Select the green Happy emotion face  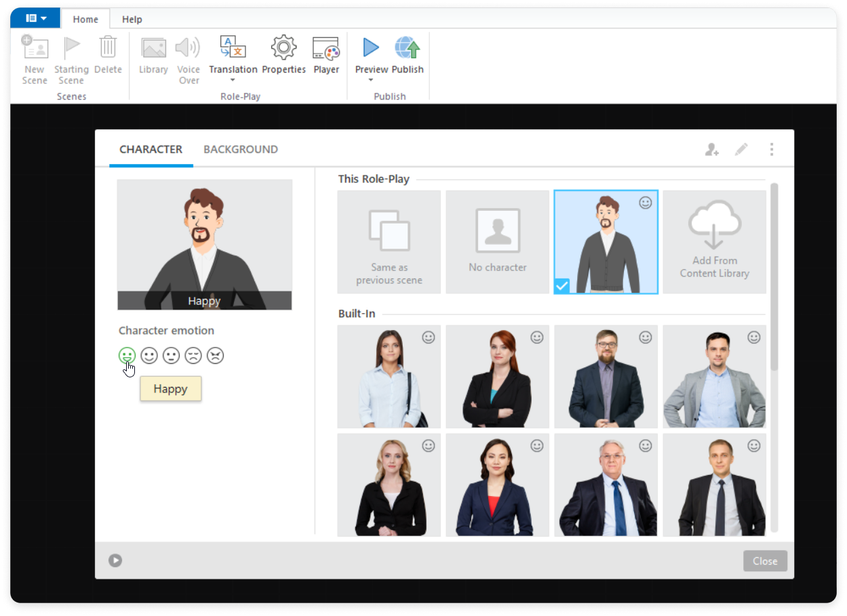(127, 355)
